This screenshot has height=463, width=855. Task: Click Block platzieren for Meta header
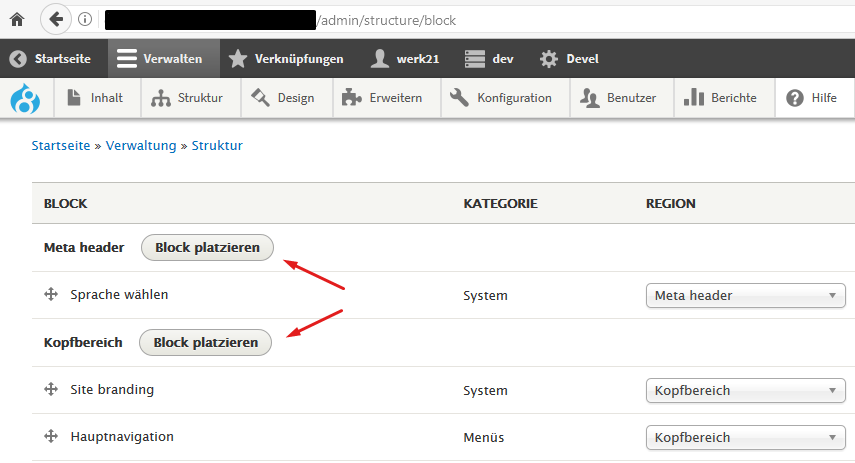pyautogui.click(x=207, y=247)
